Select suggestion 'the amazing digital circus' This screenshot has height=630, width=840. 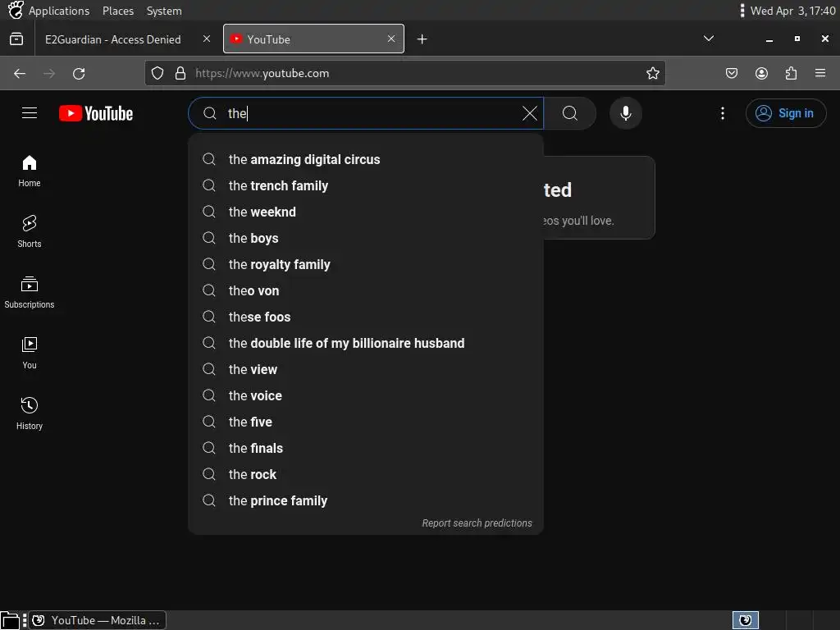click(x=366, y=160)
